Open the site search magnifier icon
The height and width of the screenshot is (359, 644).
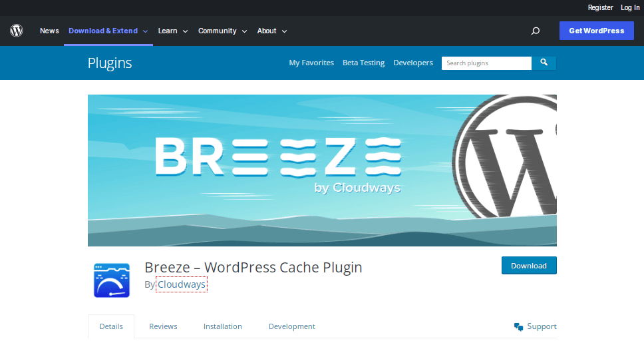pos(535,31)
